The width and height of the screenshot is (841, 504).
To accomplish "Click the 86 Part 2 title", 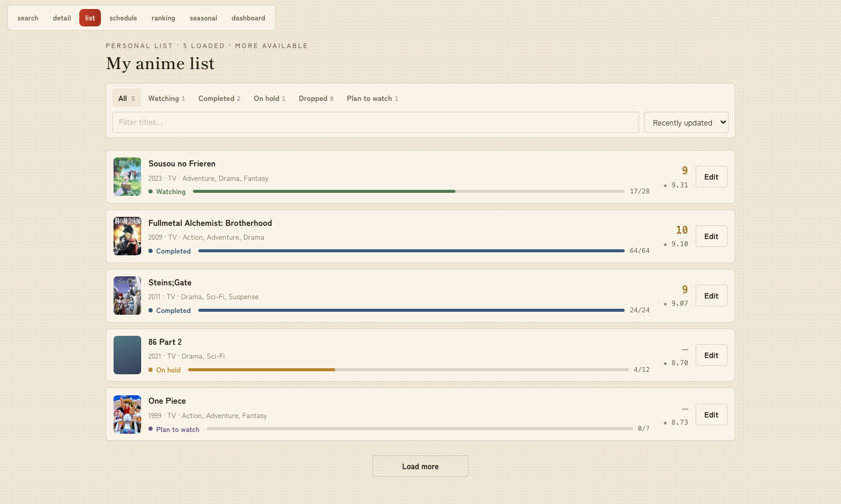I will tap(165, 342).
